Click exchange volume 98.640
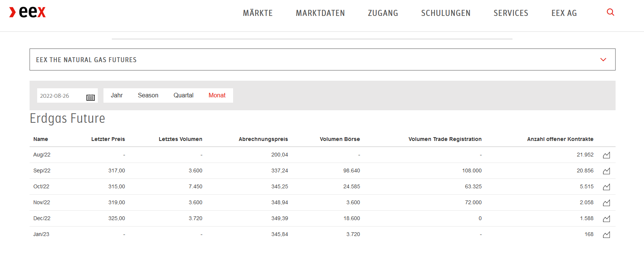Screen dimensions: 644x269 pos(352,170)
